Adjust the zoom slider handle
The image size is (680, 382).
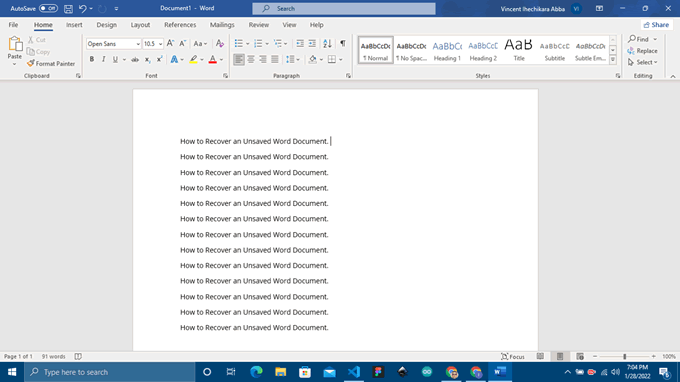[x=624, y=356]
